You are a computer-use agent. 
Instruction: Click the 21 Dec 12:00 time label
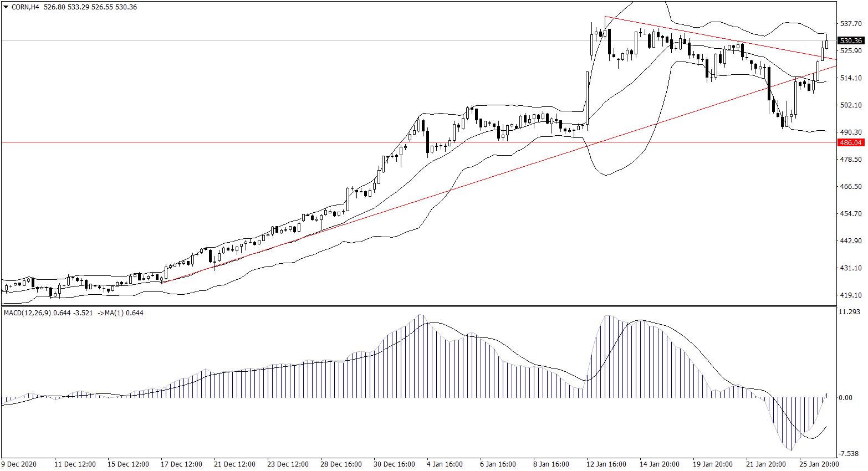click(x=234, y=464)
